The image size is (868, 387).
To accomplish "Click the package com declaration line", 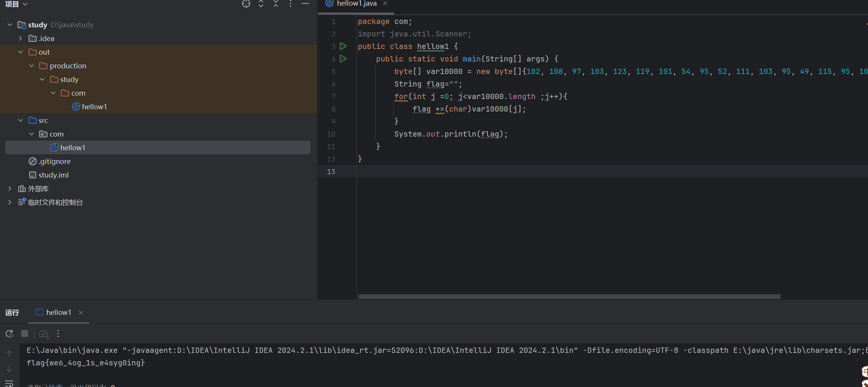I will (x=385, y=21).
